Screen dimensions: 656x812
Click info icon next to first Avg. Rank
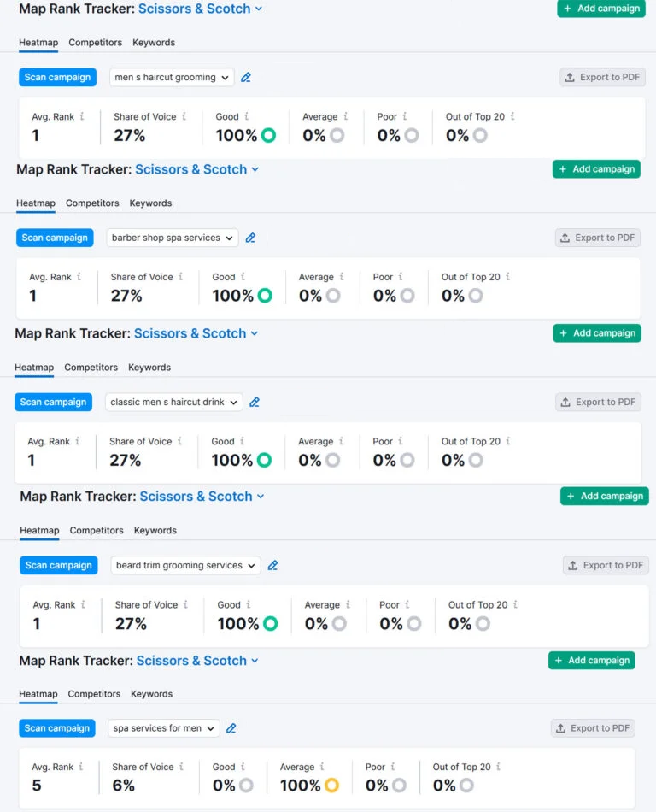tap(82, 116)
